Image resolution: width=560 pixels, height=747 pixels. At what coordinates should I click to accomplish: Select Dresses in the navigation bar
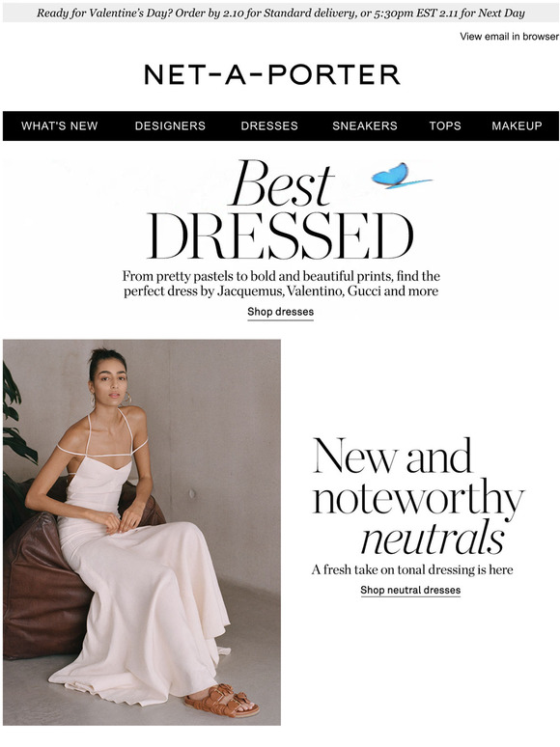269,125
